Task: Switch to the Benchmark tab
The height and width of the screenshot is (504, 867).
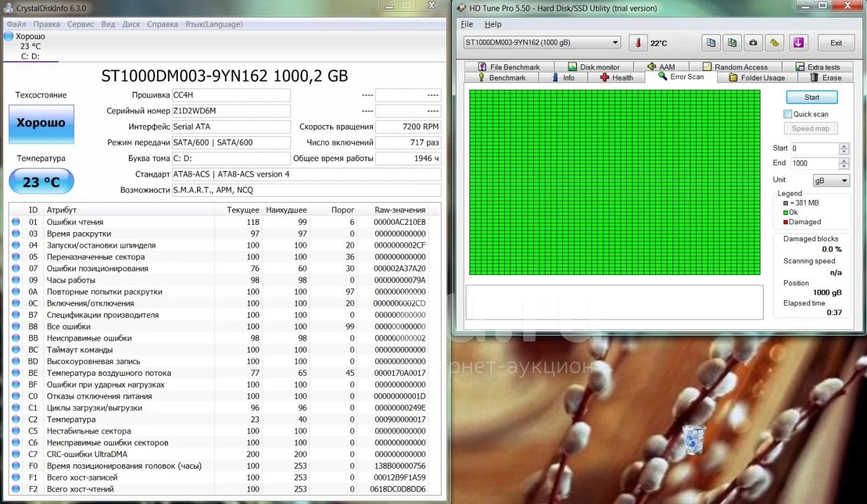Action: pyautogui.click(x=501, y=77)
